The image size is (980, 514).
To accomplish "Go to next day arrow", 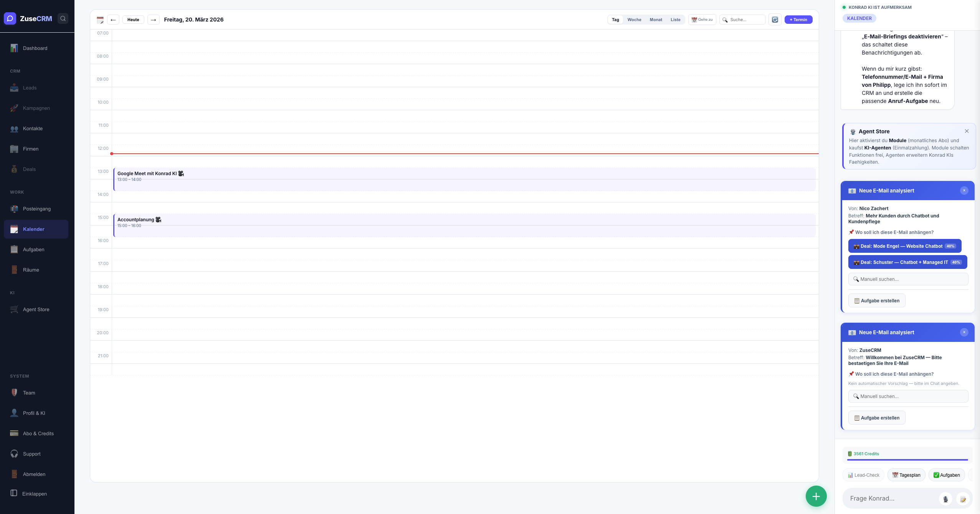I will point(154,20).
